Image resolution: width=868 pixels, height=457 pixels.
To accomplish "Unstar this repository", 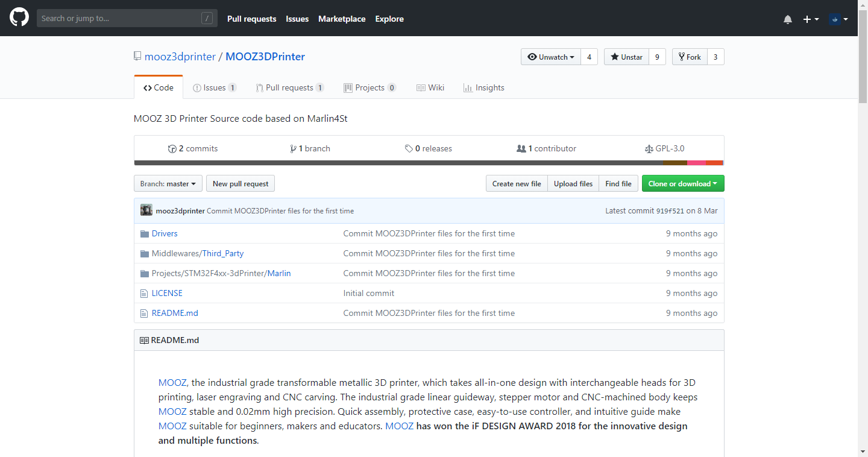I will [626, 57].
